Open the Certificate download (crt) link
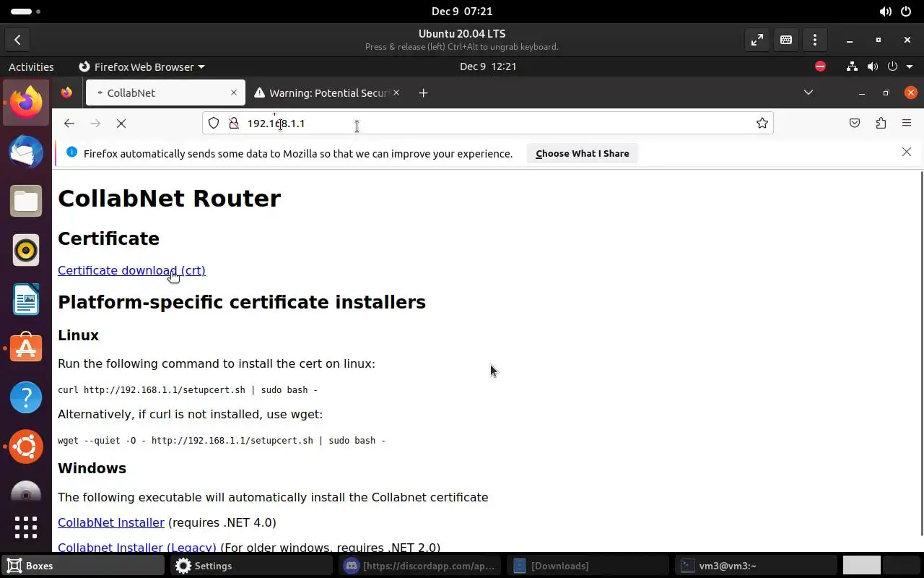 (x=131, y=270)
